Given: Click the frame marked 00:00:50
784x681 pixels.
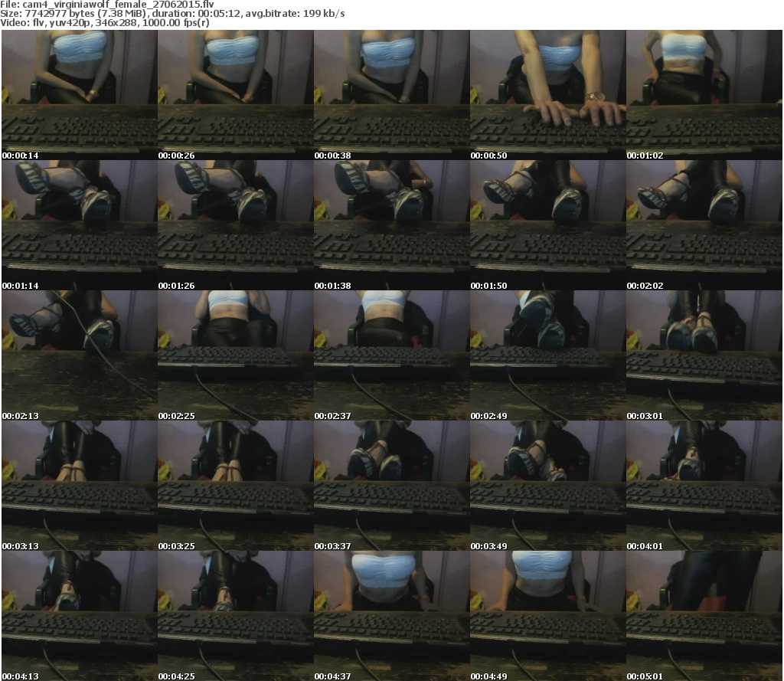Looking at the screenshot, I should (x=548, y=95).
